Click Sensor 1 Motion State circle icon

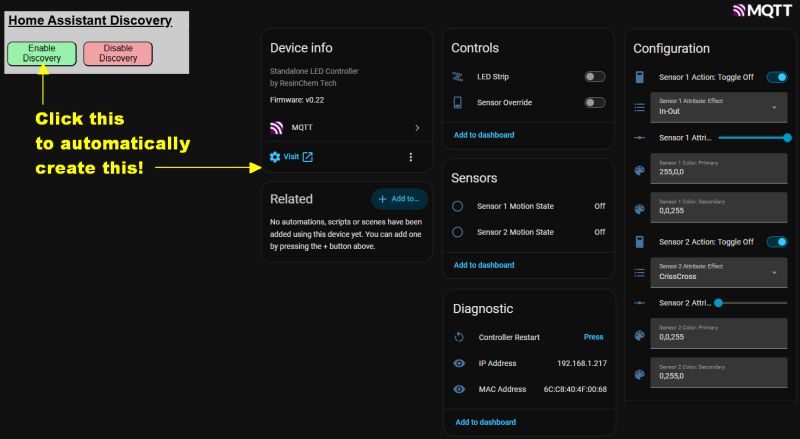[458, 206]
